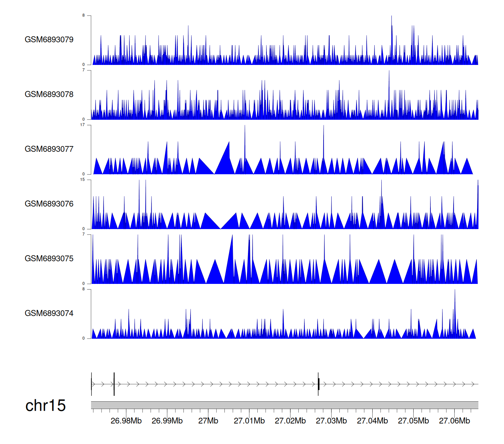Select the GSM6893076 track label
The image size is (504, 444).
tap(49, 204)
